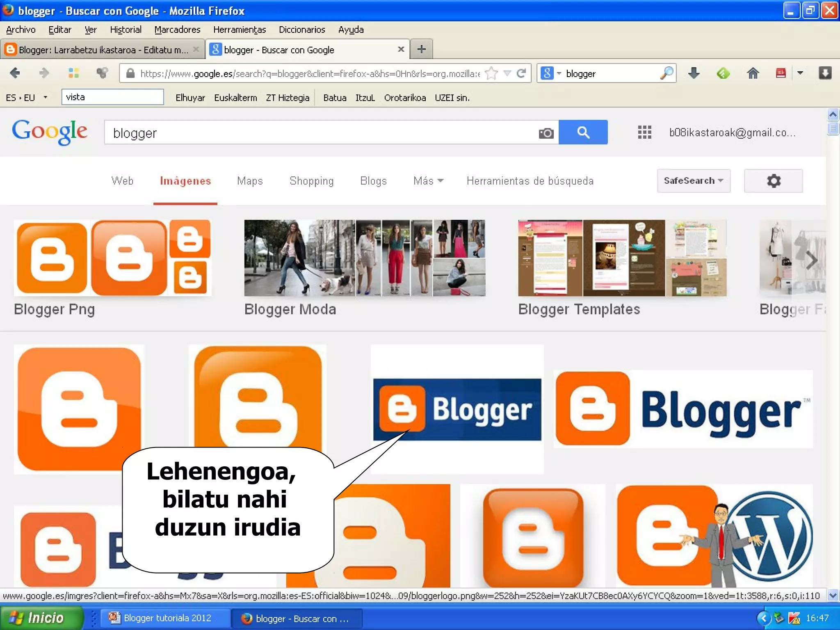This screenshot has height=630, width=840.
Task: Expand the SafeSearch dropdown
Action: pyautogui.click(x=693, y=181)
